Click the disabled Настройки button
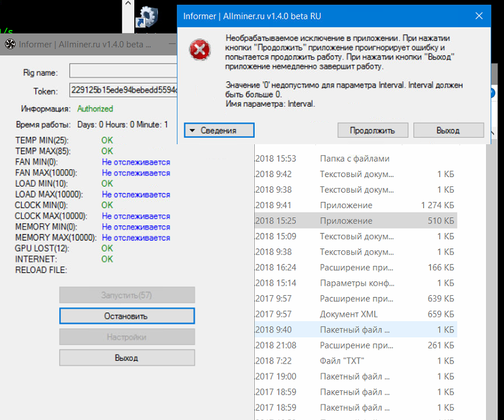Viewport: 504px width, 420px height. pos(127,337)
